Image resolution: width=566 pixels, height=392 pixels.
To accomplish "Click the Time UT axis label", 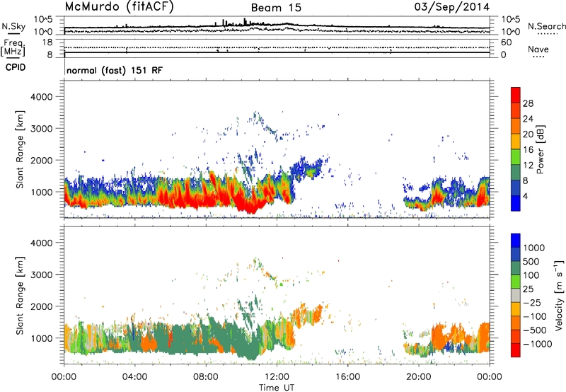I will pos(277,388).
